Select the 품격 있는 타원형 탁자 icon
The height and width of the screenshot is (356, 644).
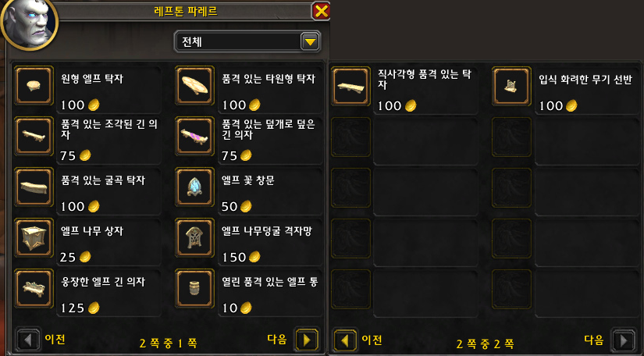[x=194, y=85]
